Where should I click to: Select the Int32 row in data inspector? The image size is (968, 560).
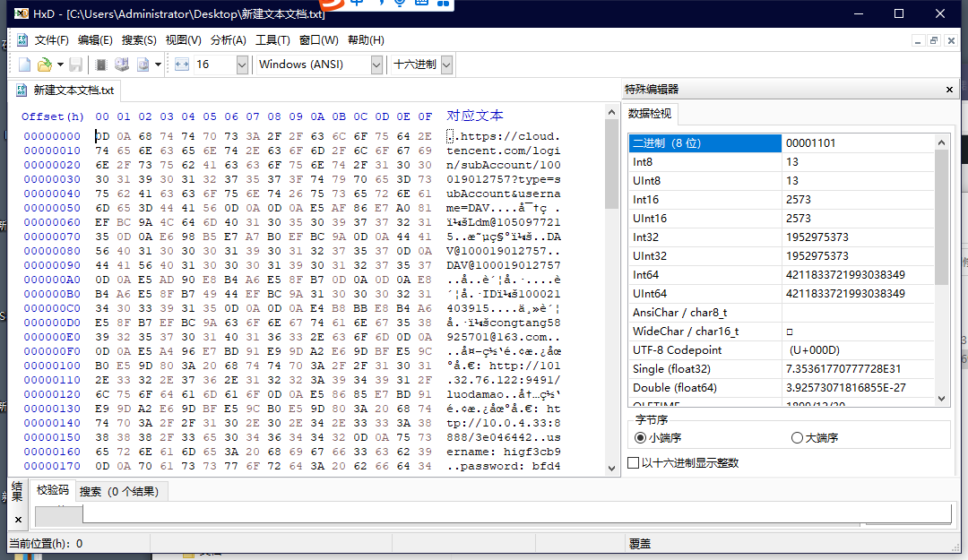tap(704, 237)
